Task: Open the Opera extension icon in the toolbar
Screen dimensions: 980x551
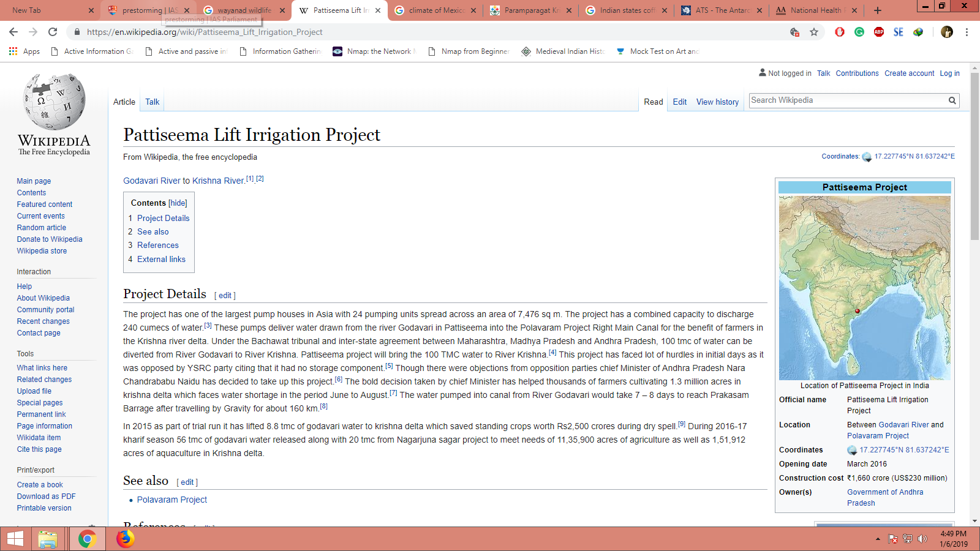Action: click(840, 32)
